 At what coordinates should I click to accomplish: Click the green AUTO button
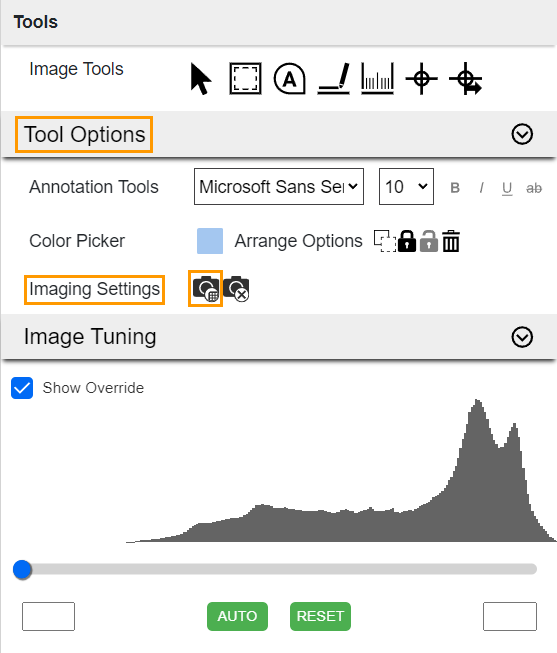tap(237, 616)
